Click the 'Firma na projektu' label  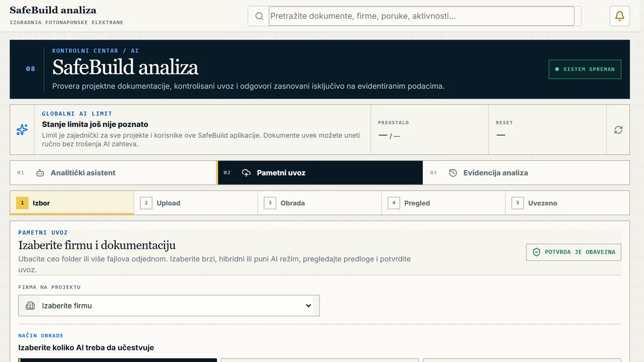49,287
